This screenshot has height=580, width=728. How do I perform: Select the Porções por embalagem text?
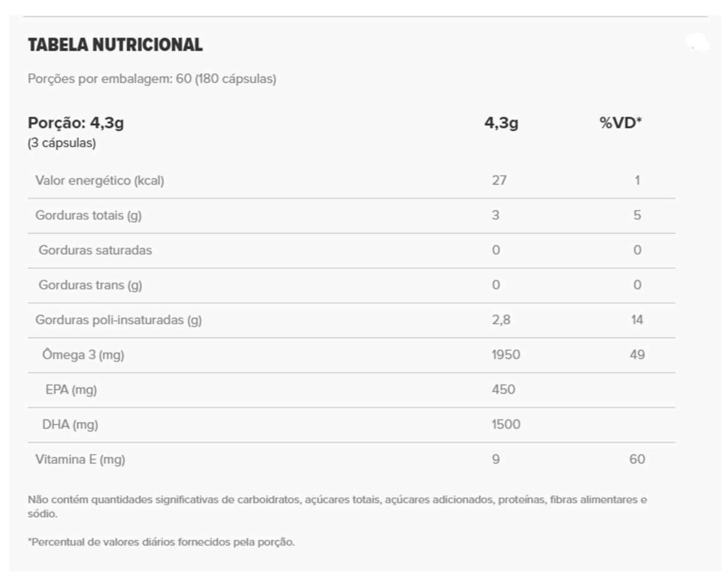pos(152,79)
